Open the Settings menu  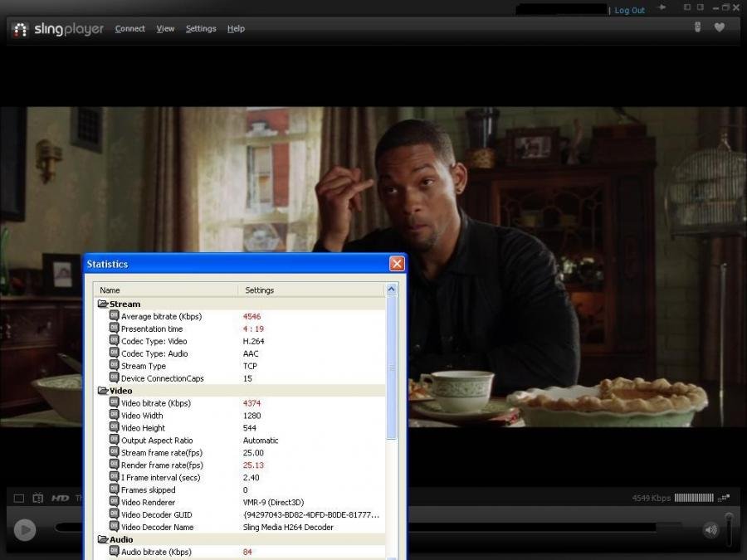tap(201, 29)
